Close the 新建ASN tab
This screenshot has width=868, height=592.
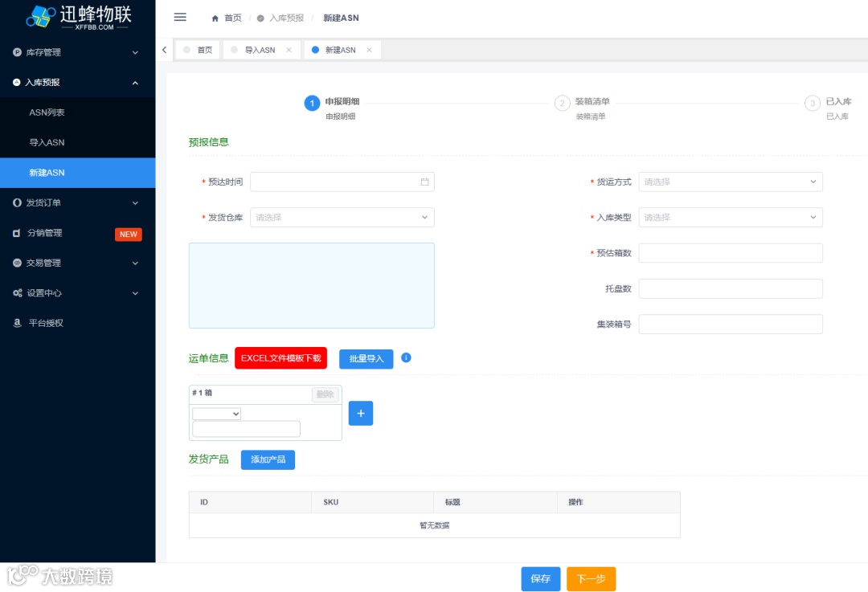(x=369, y=50)
